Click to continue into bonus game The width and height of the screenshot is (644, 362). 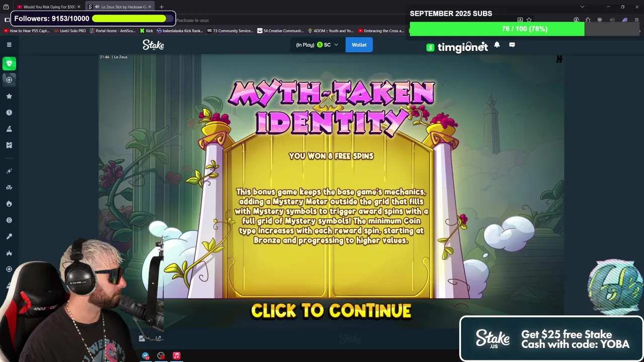pyautogui.click(x=331, y=311)
